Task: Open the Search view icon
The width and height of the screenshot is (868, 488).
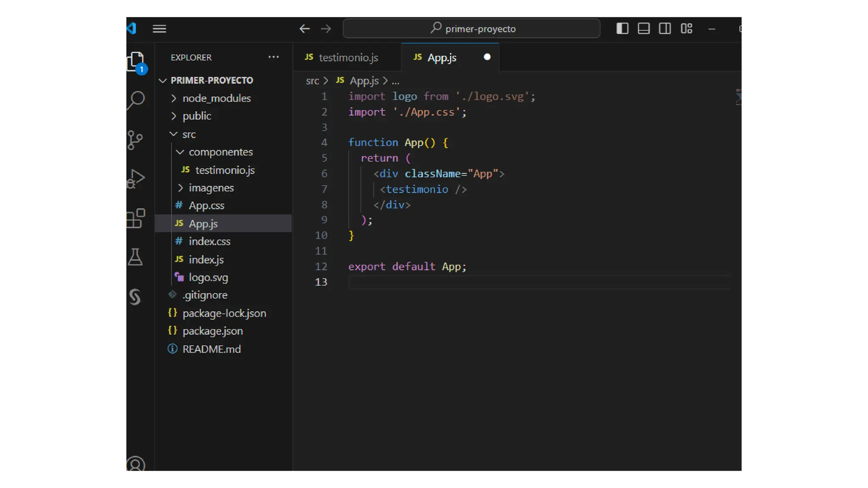Action: coord(136,100)
